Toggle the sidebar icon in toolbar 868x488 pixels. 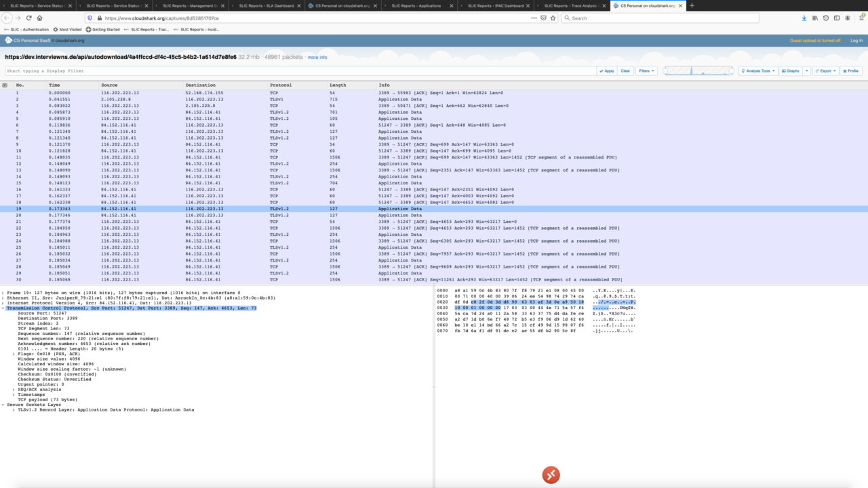coord(837,18)
